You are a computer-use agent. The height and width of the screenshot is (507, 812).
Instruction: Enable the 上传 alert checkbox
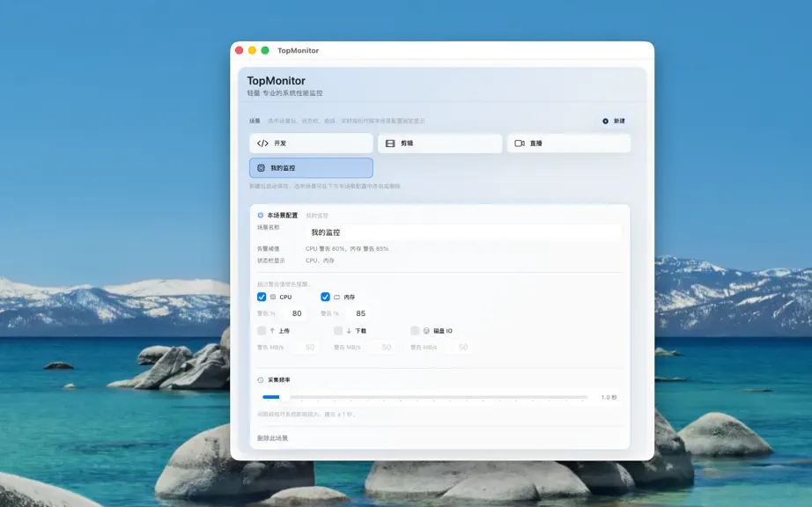coord(262,331)
